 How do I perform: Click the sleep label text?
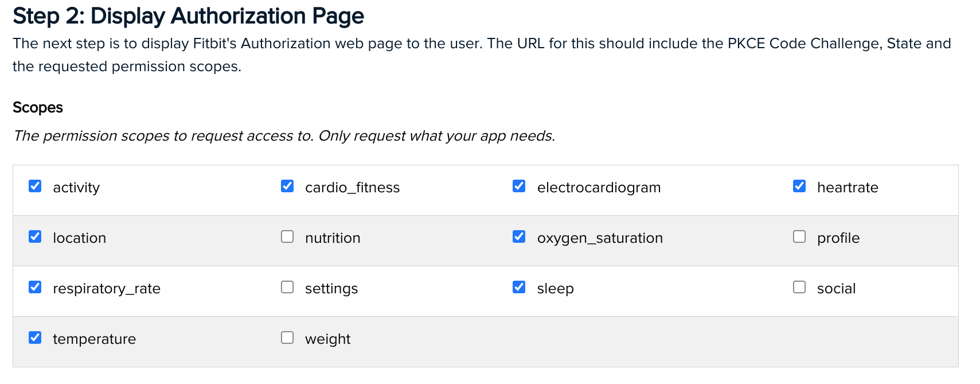pyautogui.click(x=555, y=289)
